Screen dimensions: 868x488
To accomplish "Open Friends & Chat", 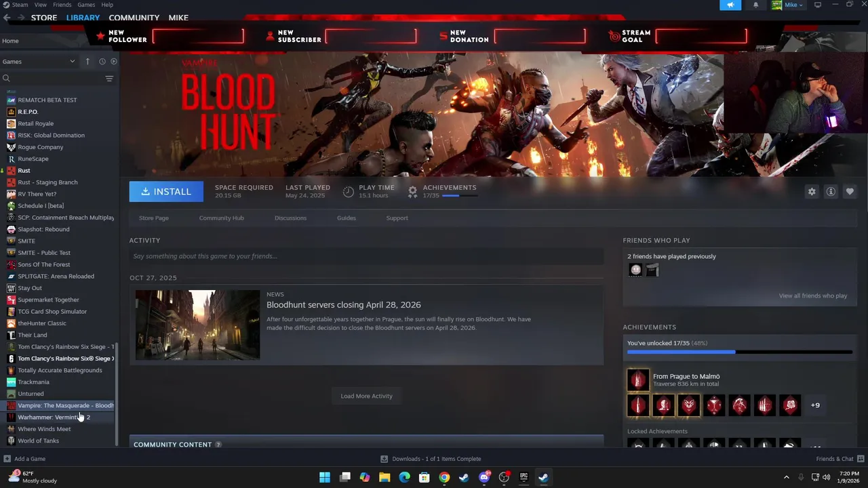I will tap(839, 459).
